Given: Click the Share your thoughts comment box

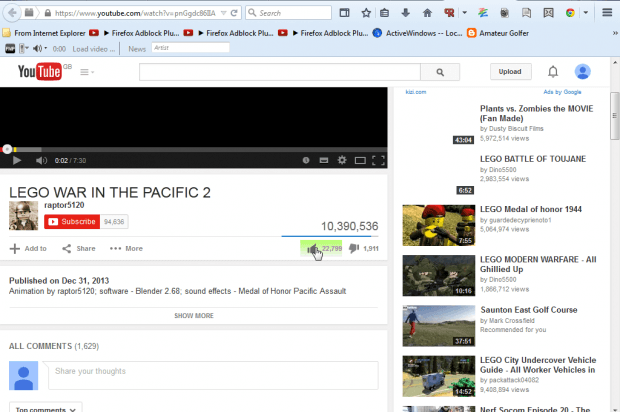Looking at the screenshot, I should [213, 375].
